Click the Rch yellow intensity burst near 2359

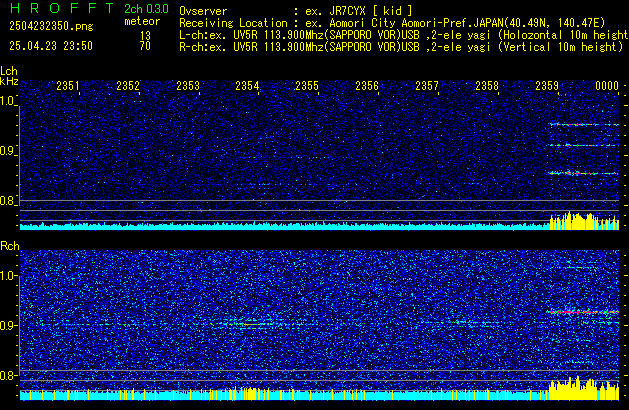[584, 388]
